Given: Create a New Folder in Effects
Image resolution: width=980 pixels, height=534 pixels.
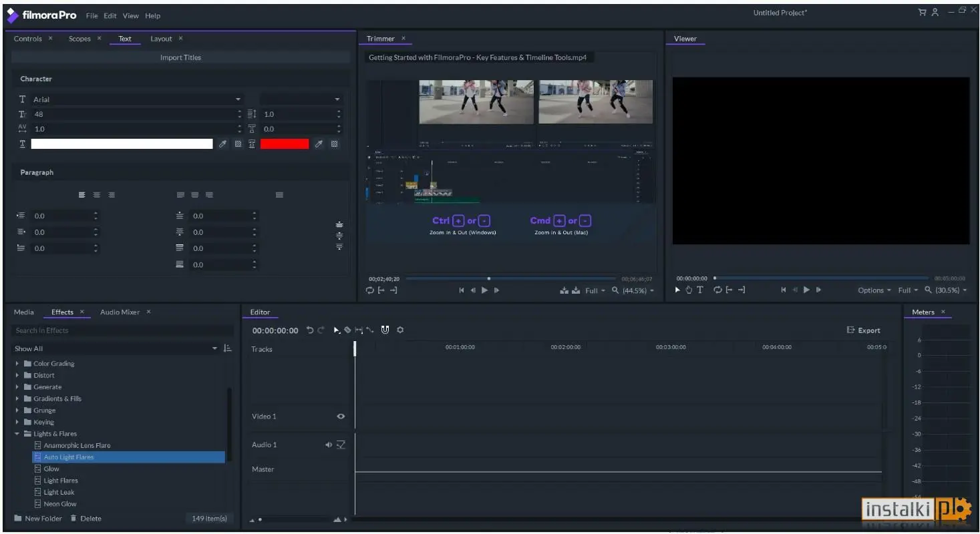Looking at the screenshot, I should [38, 519].
